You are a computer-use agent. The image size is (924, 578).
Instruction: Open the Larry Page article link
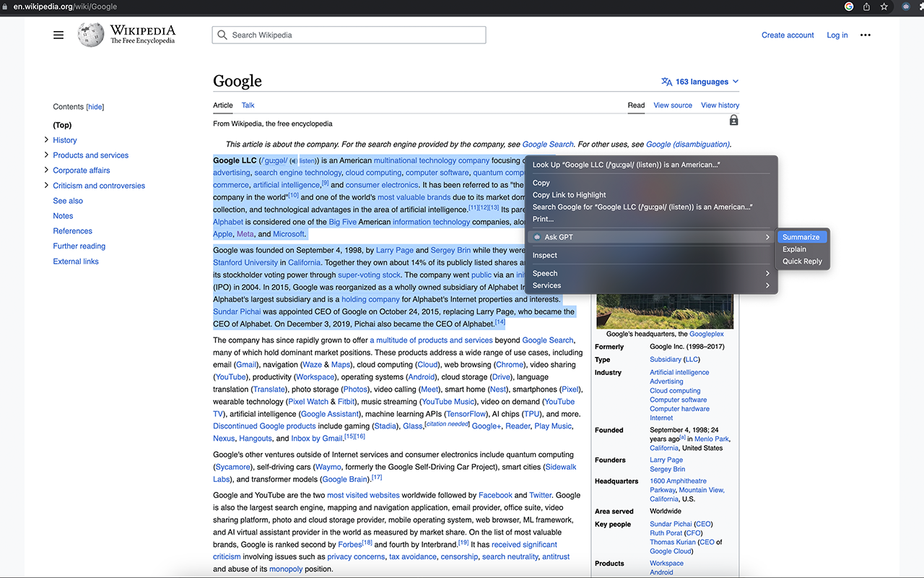click(395, 250)
